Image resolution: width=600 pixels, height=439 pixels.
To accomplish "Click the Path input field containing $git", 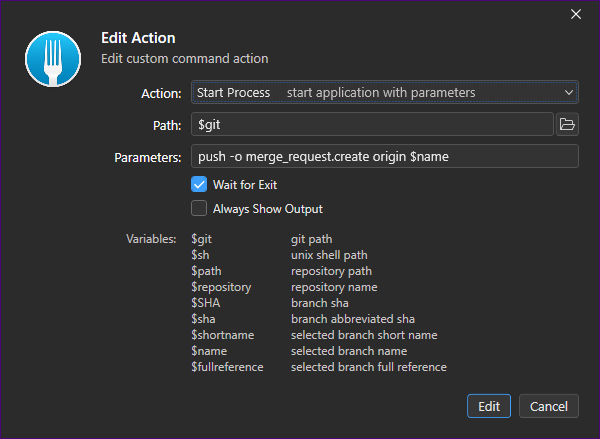I will [x=372, y=124].
